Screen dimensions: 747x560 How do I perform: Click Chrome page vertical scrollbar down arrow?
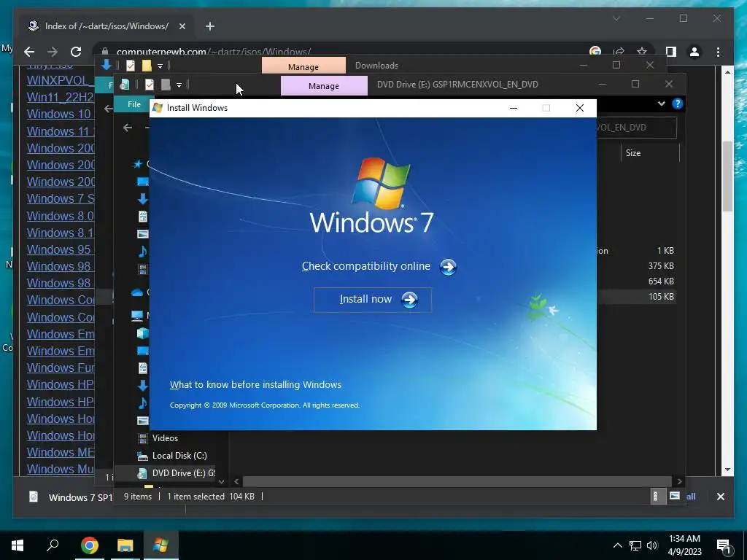click(727, 470)
